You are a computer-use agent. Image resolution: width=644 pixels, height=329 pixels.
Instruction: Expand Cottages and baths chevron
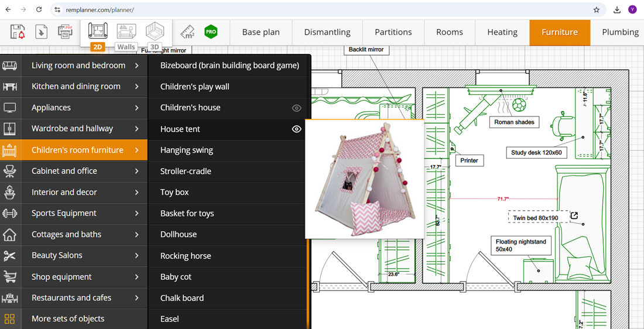click(x=137, y=235)
